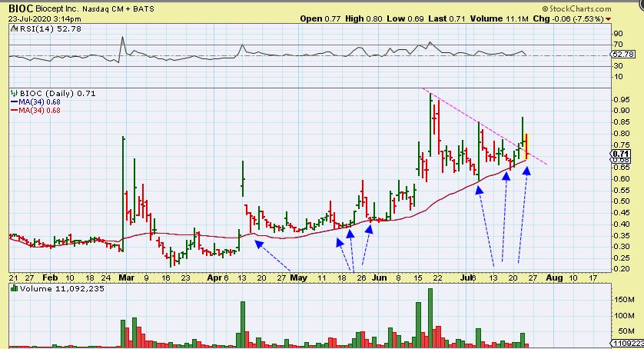Click the 50M volume axis label
Screen dimensions: 644x349
pos(626,331)
